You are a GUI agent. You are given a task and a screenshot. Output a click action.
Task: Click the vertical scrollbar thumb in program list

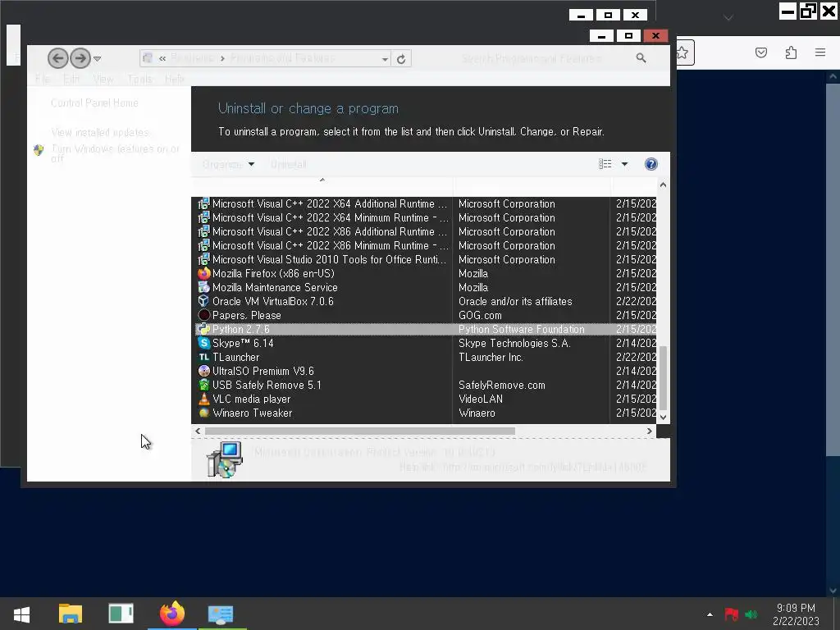tap(663, 377)
